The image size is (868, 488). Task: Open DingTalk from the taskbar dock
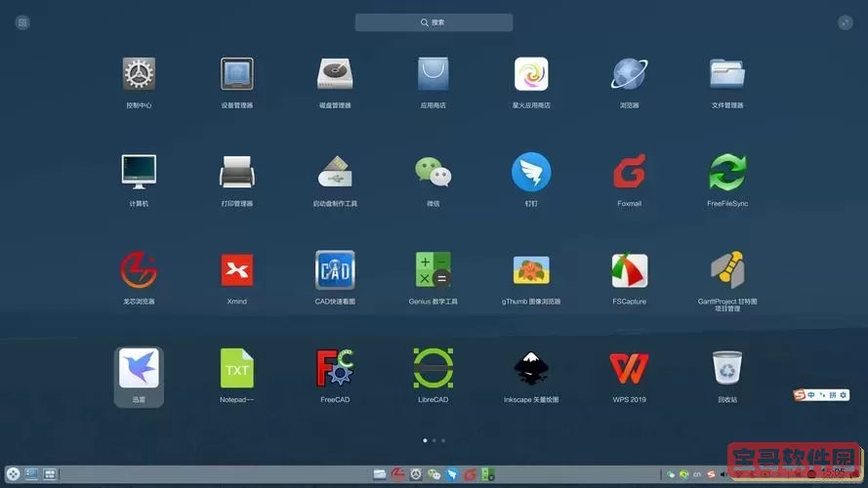452,474
